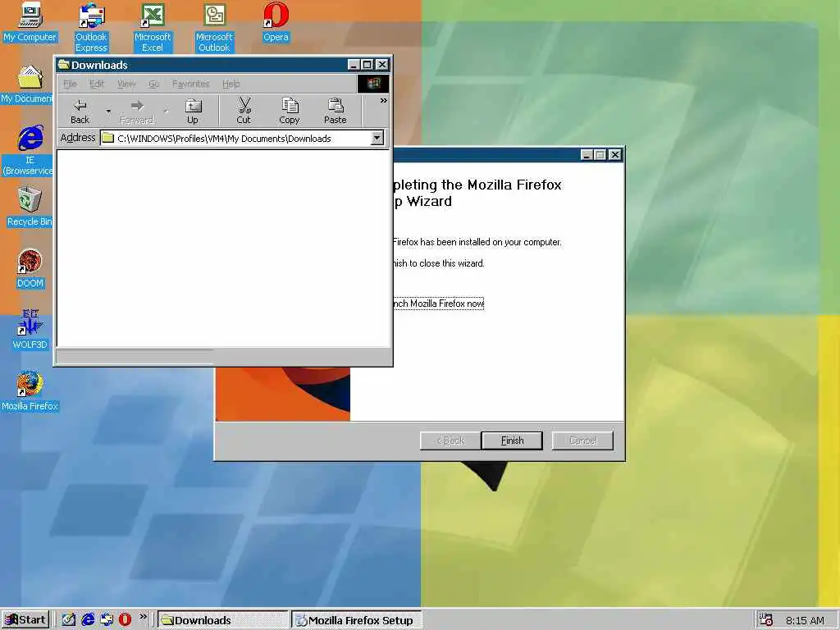The image size is (840, 630).
Task: Open the Favorites menu in Downloads
Action: pyautogui.click(x=190, y=84)
